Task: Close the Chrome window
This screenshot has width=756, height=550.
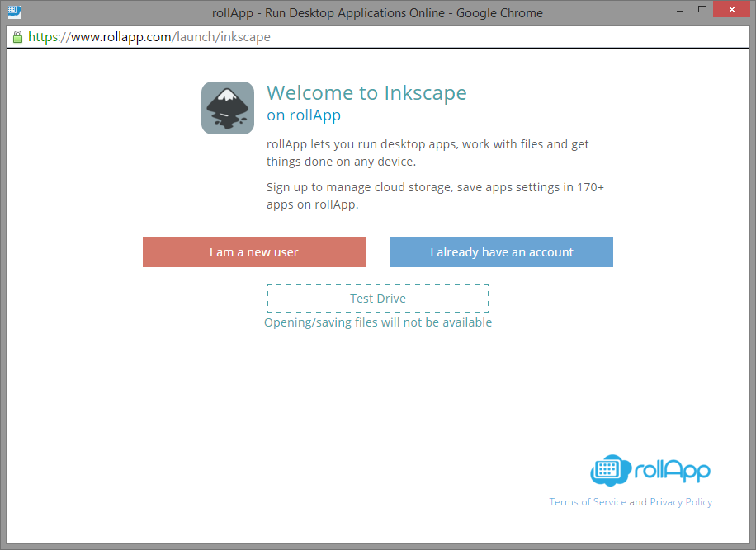Action: (731, 9)
